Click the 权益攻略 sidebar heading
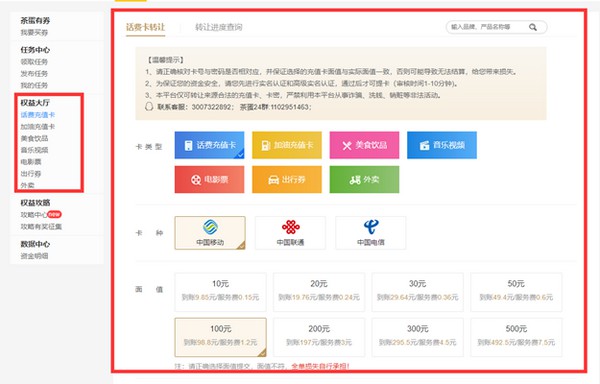 [x=35, y=203]
